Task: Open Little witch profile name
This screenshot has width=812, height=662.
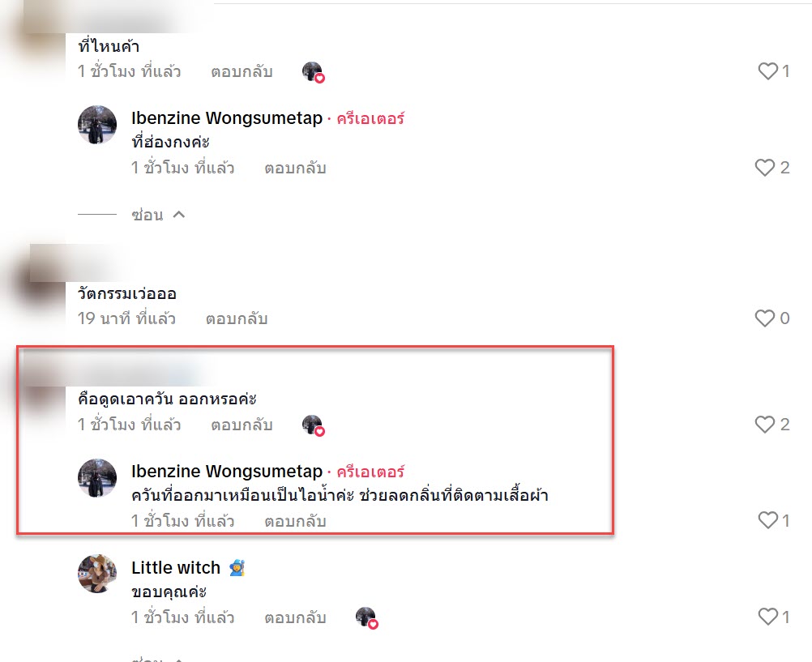Action: pyautogui.click(x=176, y=568)
